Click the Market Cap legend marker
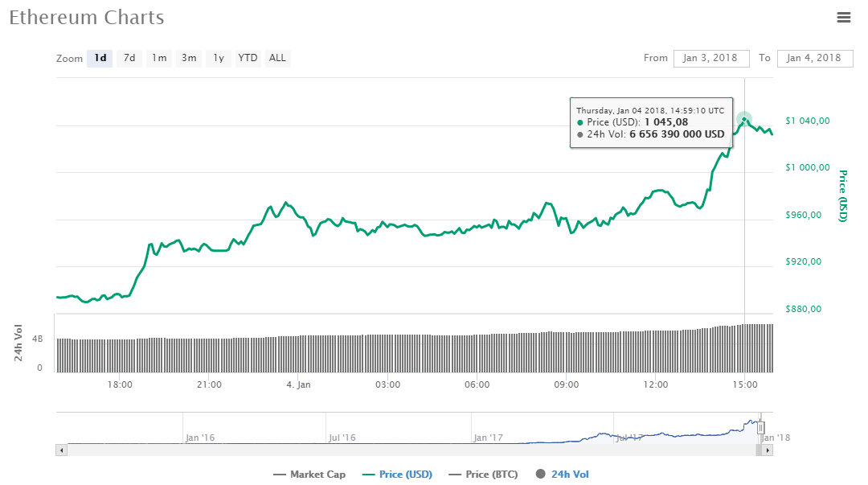The height and width of the screenshot is (485, 868). [x=280, y=474]
